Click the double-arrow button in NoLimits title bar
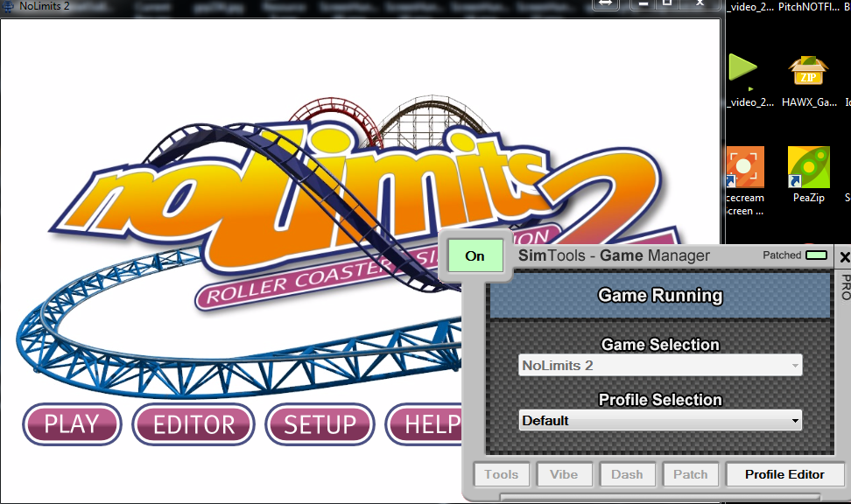Viewport: 851px width, 504px height. click(x=606, y=3)
